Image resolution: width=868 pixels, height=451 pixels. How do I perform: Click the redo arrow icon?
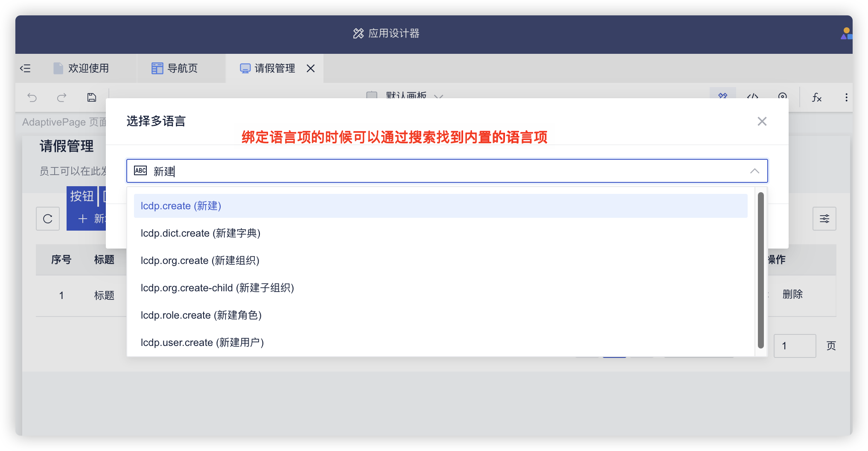(62, 98)
